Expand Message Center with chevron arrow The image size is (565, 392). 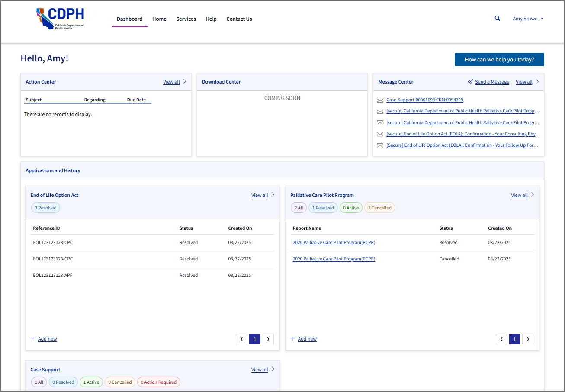tap(537, 81)
